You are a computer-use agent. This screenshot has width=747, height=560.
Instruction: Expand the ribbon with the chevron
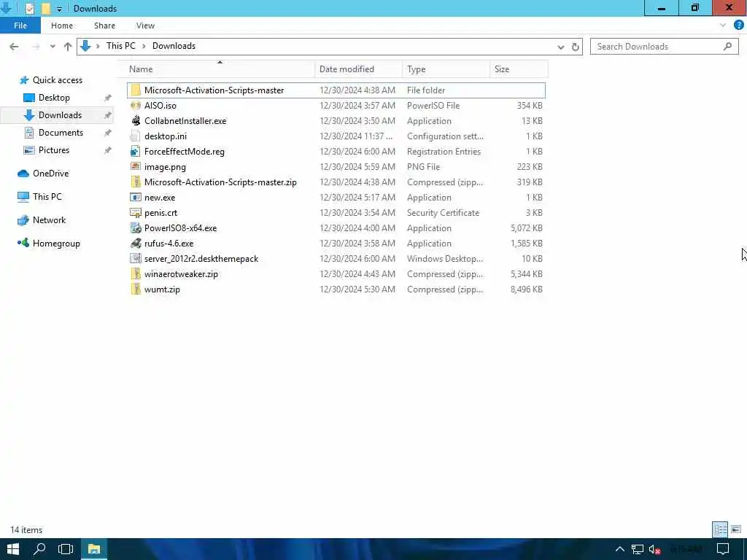[x=723, y=26]
